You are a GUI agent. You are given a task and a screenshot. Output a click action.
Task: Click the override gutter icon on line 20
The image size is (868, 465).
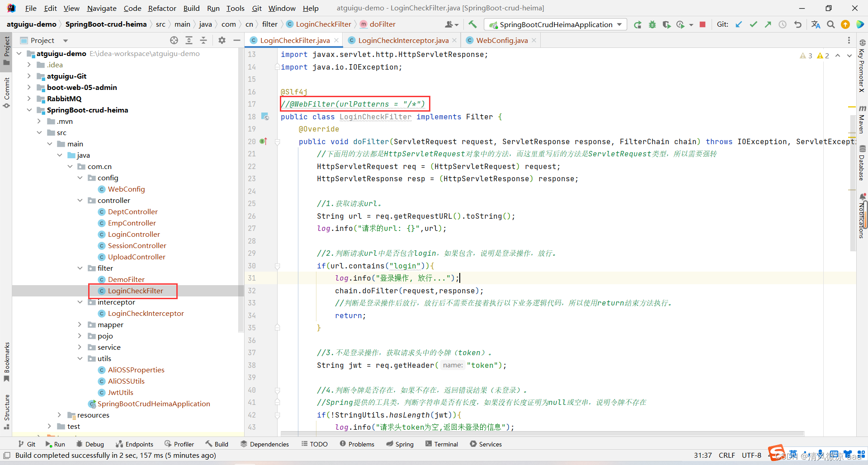(x=264, y=141)
